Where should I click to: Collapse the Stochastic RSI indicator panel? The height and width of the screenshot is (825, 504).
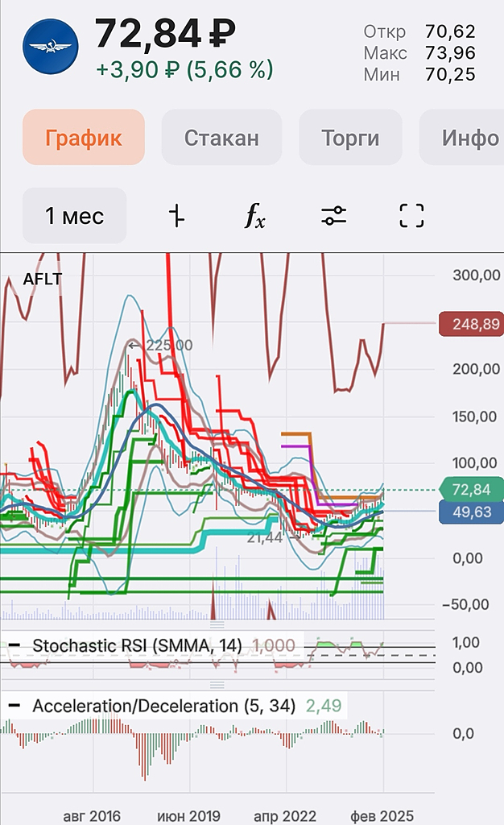(14, 645)
